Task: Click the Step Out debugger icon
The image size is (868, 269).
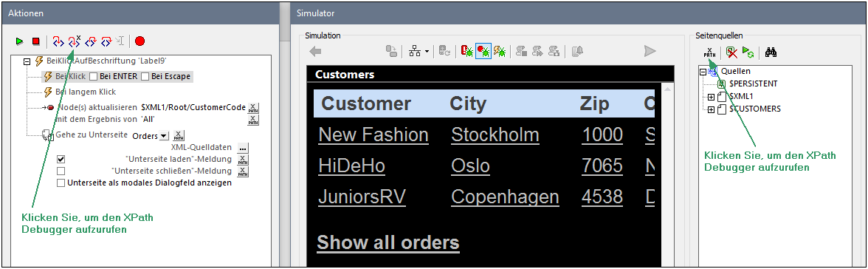Action: (x=107, y=41)
